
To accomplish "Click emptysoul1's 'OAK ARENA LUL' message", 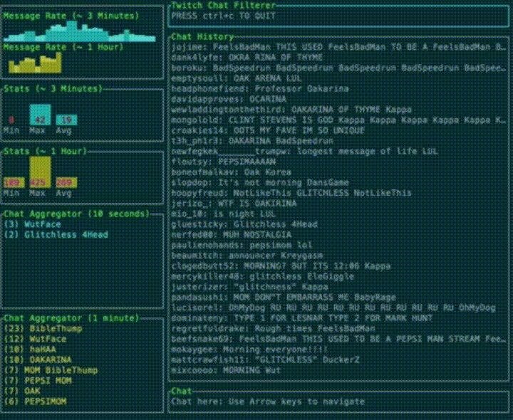I will click(x=237, y=78).
